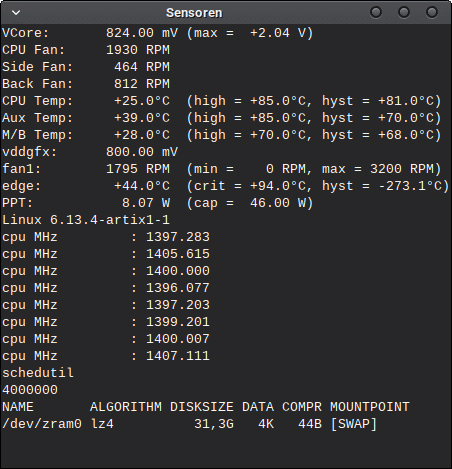Select the VCore 824.00 mV value
The height and width of the screenshot is (469, 452).
click(x=142, y=33)
